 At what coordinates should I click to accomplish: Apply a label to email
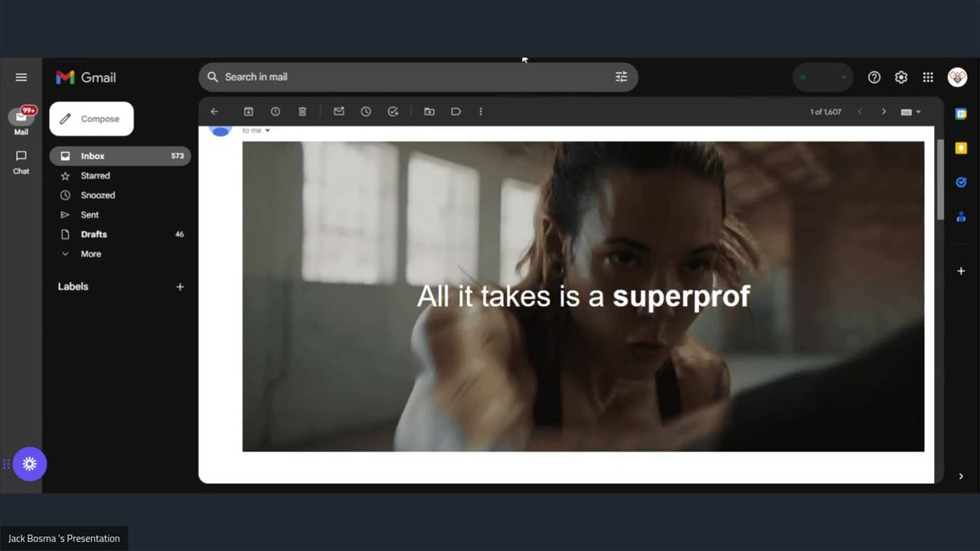pyautogui.click(x=456, y=112)
